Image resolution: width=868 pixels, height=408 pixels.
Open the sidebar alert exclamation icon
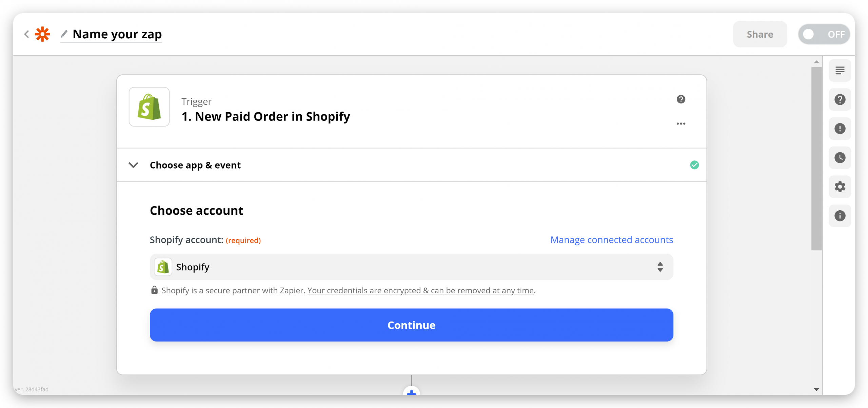(x=840, y=129)
